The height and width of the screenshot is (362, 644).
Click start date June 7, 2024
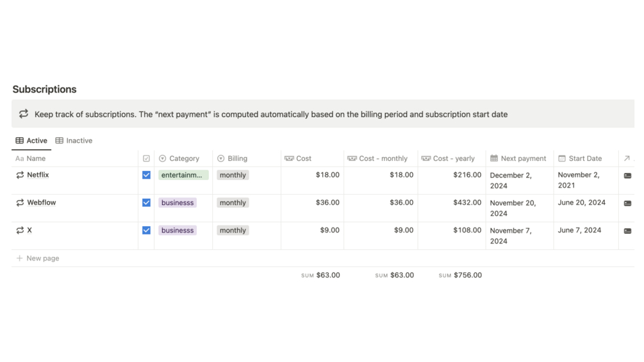pos(579,230)
